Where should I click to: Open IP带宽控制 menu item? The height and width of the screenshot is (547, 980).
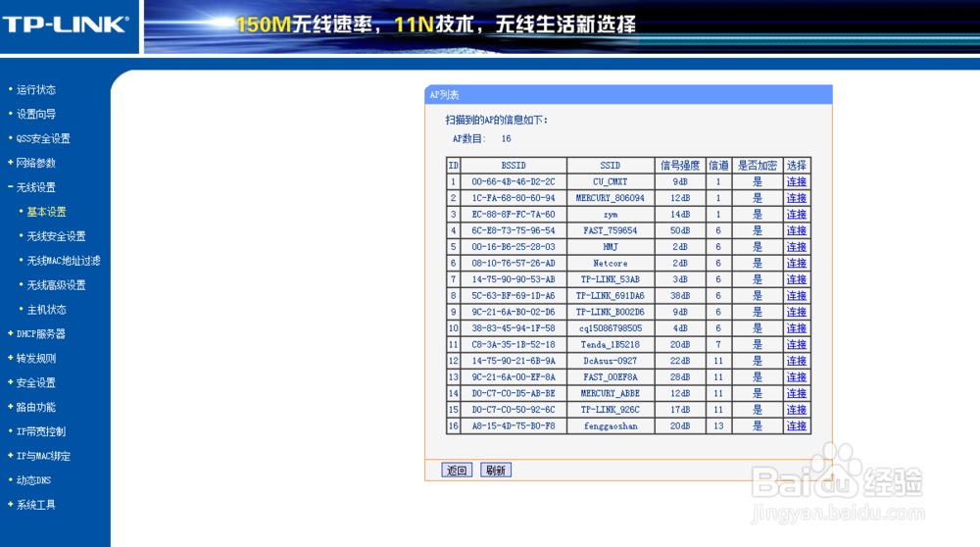40,430
